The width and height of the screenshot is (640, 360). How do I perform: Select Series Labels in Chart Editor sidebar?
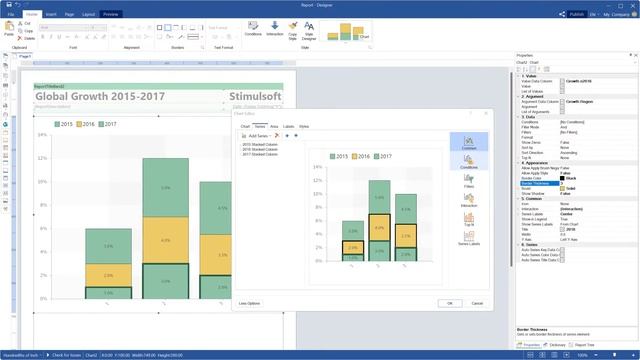coord(469,238)
